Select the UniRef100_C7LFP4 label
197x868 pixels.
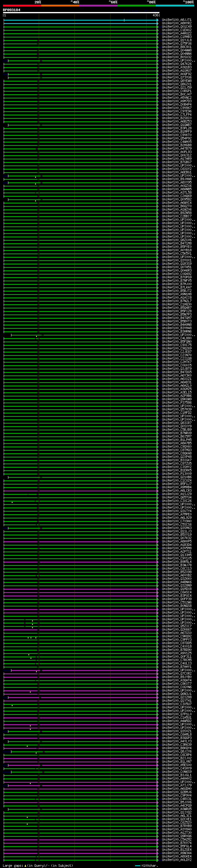[176, 115]
